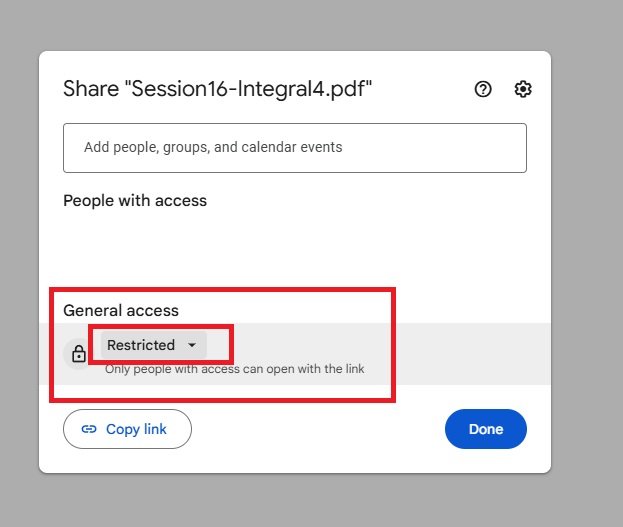The width and height of the screenshot is (623, 527).
Task: Select the People with access heading
Action: click(135, 200)
